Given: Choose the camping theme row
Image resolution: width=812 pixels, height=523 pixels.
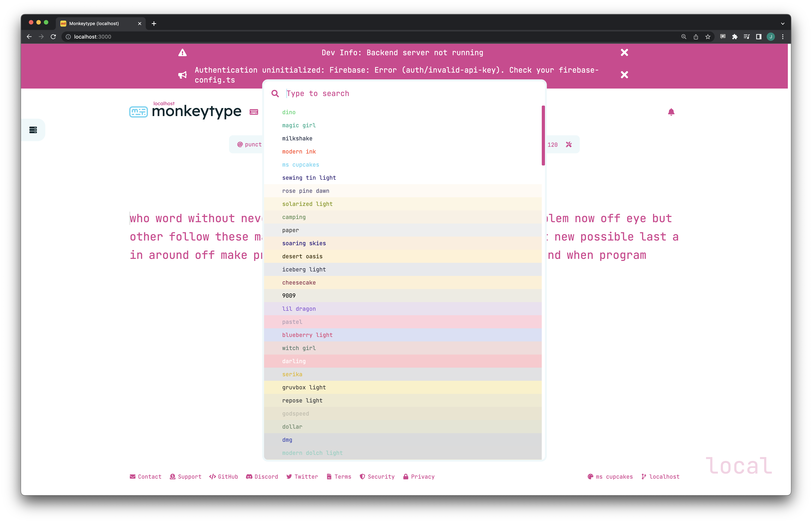Looking at the screenshot, I should pyautogui.click(x=403, y=217).
